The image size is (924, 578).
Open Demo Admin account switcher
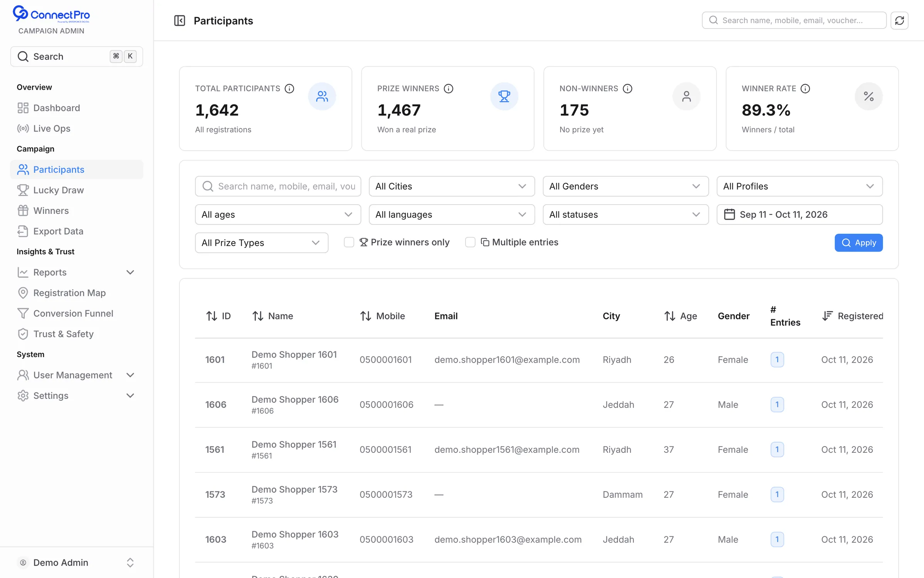click(77, 563)
